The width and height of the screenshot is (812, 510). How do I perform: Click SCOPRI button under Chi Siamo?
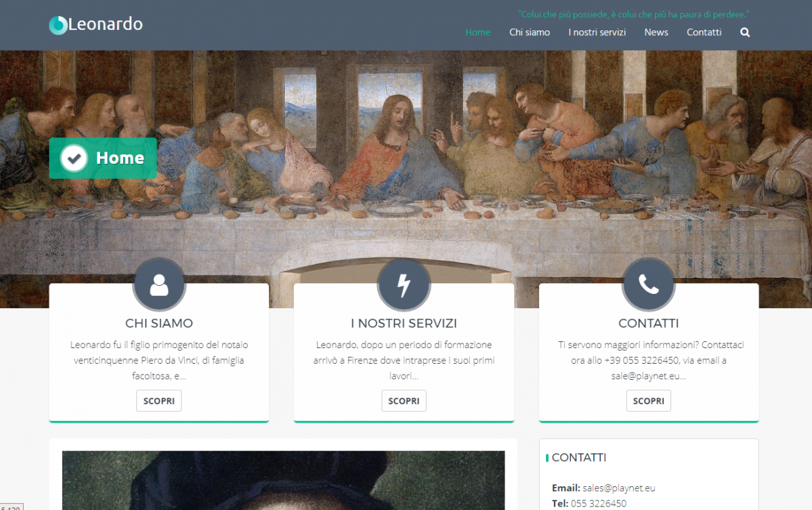pyautogui.click(x=159, y=401)
